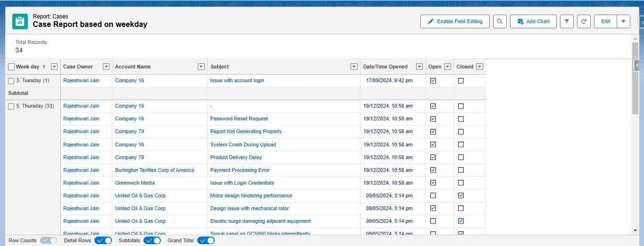Click the search magnifier icon in report header
The width and height of the screenshot is (644, 246).
tap(500, 22)
